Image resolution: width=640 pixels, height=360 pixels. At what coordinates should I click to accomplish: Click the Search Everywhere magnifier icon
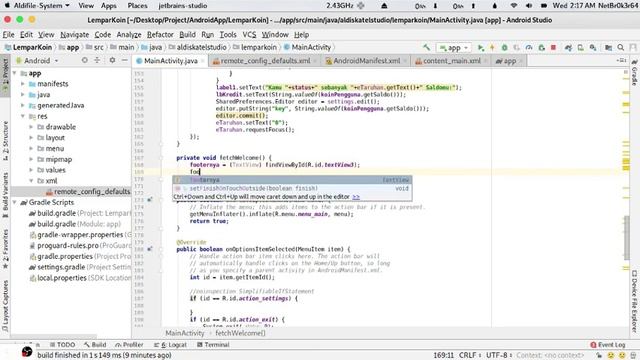click(620, 48)
